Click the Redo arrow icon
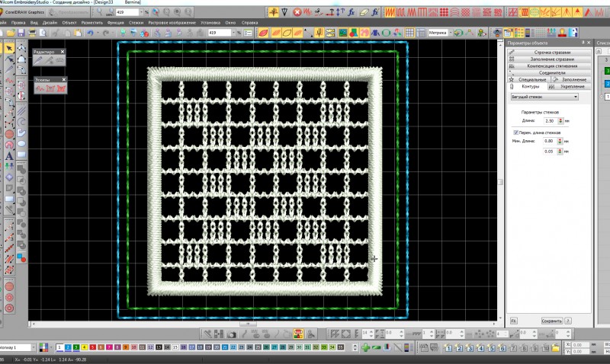 point(105,33)
